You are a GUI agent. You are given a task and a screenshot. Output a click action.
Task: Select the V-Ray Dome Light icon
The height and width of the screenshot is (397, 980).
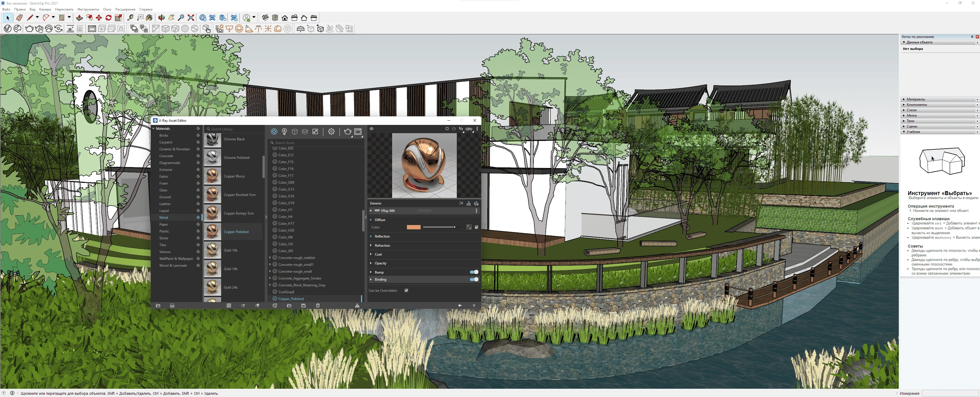click(x=278, y=29)
